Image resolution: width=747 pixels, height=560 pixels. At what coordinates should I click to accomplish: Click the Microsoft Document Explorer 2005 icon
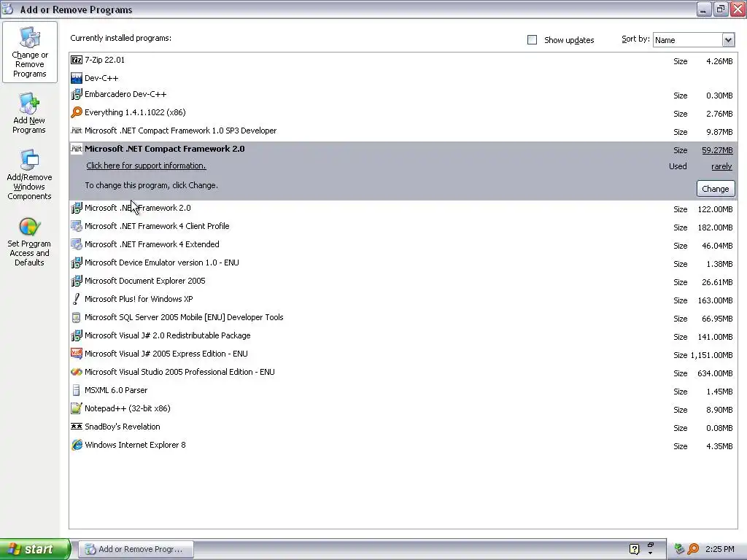(x=76, y=281)
